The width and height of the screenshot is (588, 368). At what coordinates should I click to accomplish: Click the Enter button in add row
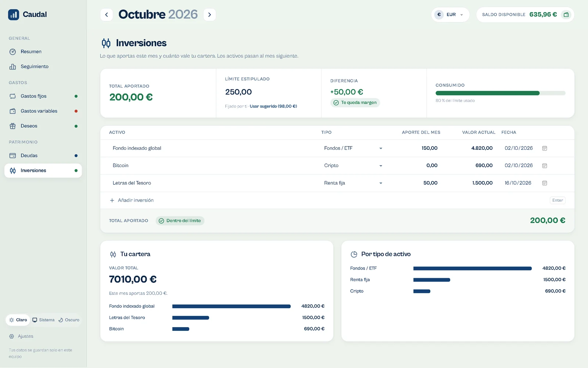[x=557, y=201]
